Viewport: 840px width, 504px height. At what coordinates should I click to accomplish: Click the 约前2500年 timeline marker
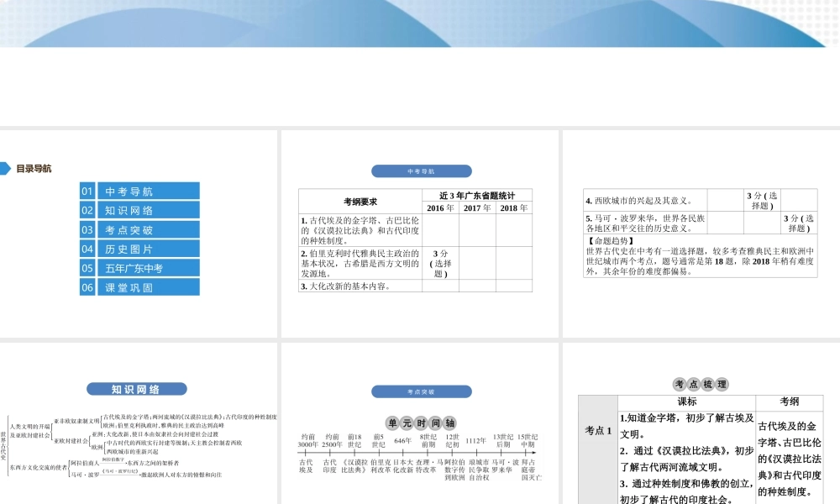[x=332, y=441]
